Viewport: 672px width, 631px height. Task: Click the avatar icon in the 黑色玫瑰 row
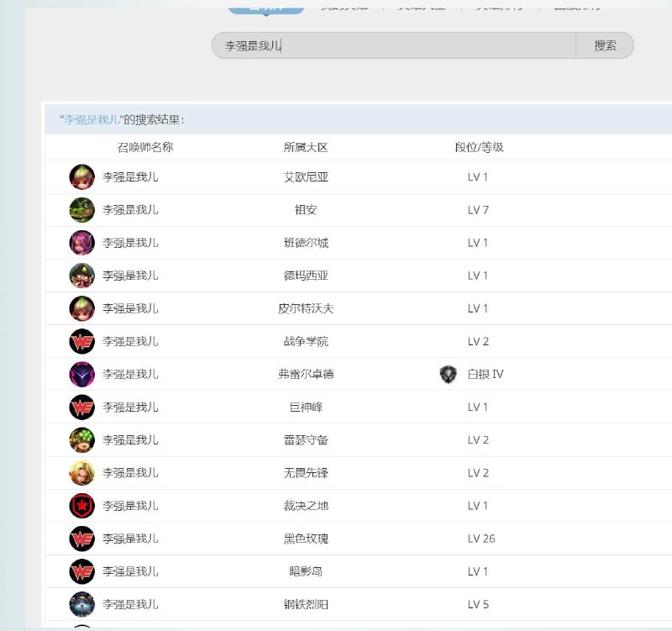click(x=81, y=539)
